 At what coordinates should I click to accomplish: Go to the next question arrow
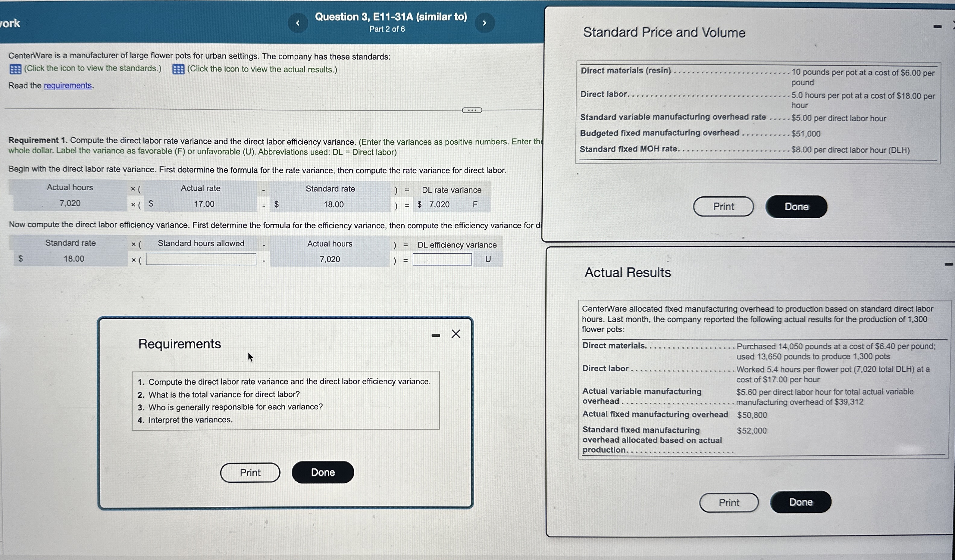click(484, 23)
